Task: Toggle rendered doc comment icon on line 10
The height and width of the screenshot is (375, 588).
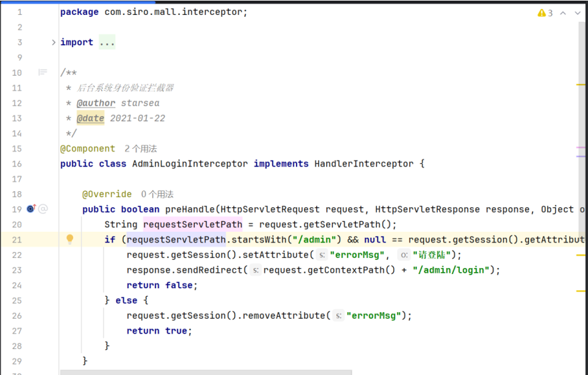Action: [43, 73]
